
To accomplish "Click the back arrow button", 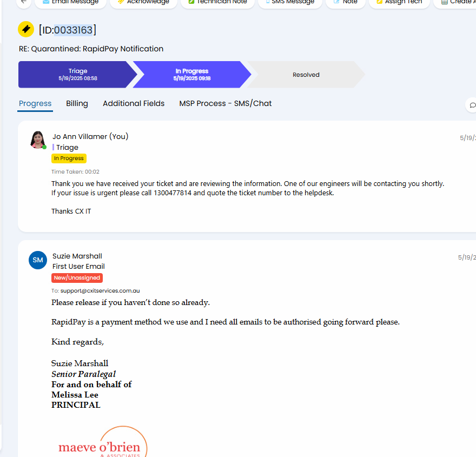I will pyautogui.click(x=24, y=2).
